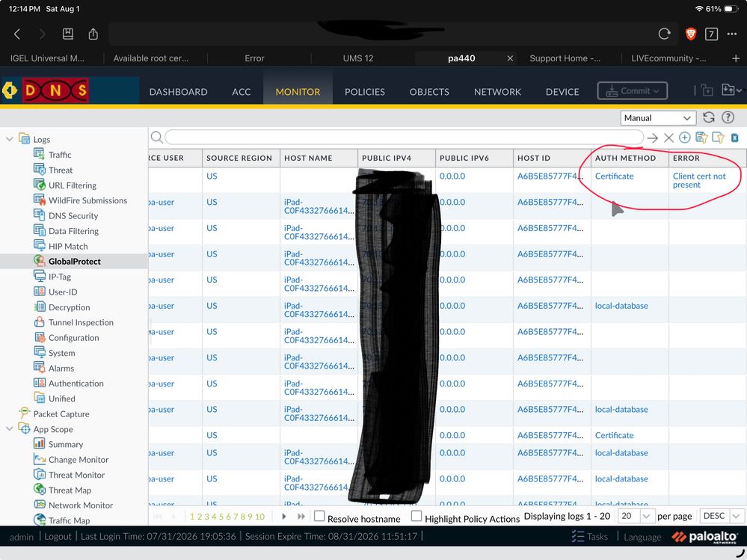Clear the filter with the X icon
The image size is (747, 560).
[669, 138]
